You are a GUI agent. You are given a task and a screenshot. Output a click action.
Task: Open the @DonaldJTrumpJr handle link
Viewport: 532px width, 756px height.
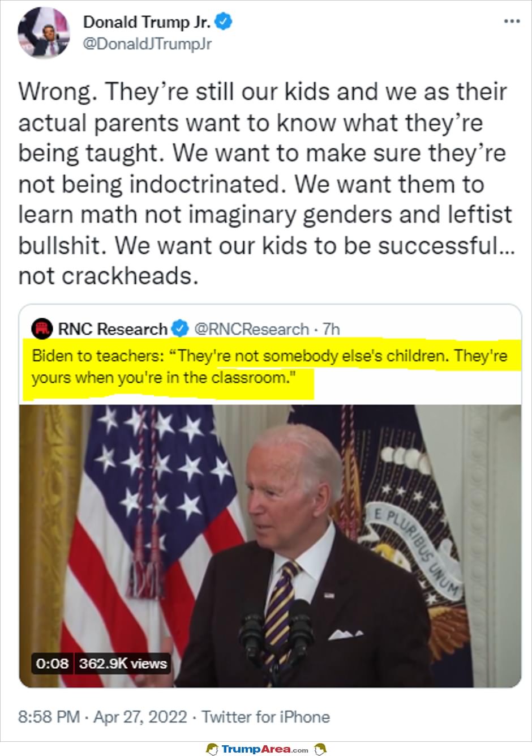tap(147, 44)
